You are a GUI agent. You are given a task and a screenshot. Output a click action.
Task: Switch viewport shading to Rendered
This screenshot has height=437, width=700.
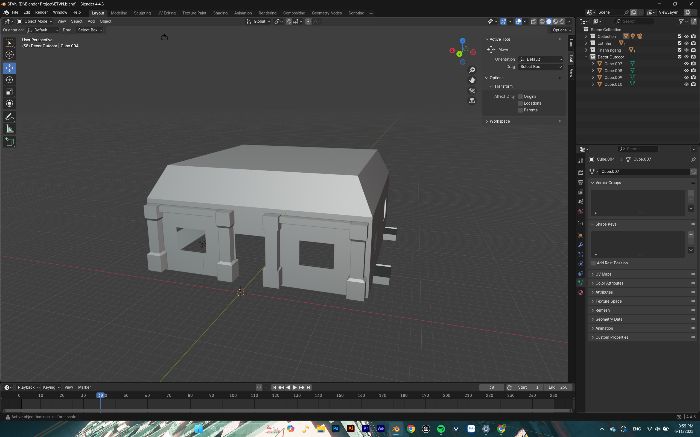(x=562, y=21)
